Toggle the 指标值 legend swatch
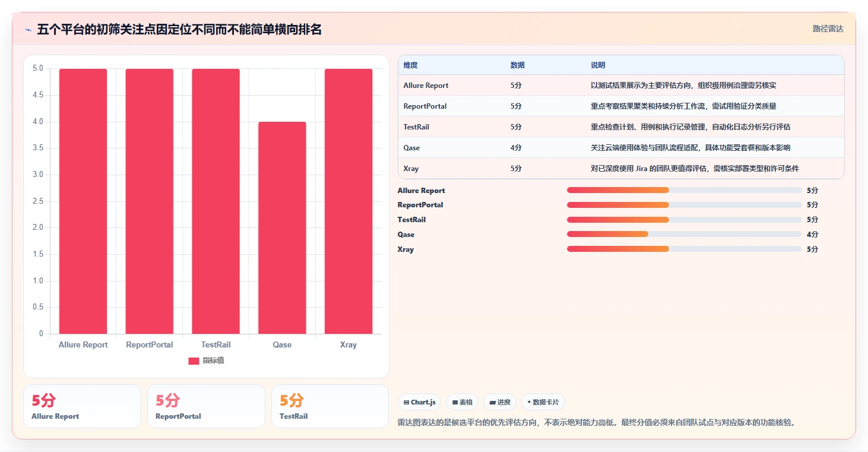 coord(194,361)
